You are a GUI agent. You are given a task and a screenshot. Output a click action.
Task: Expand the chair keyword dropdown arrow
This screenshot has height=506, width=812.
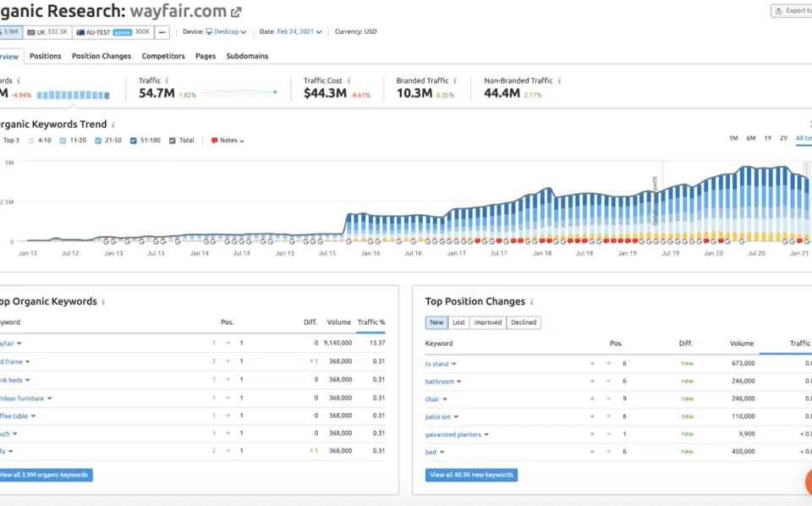[x=445, y=399]
